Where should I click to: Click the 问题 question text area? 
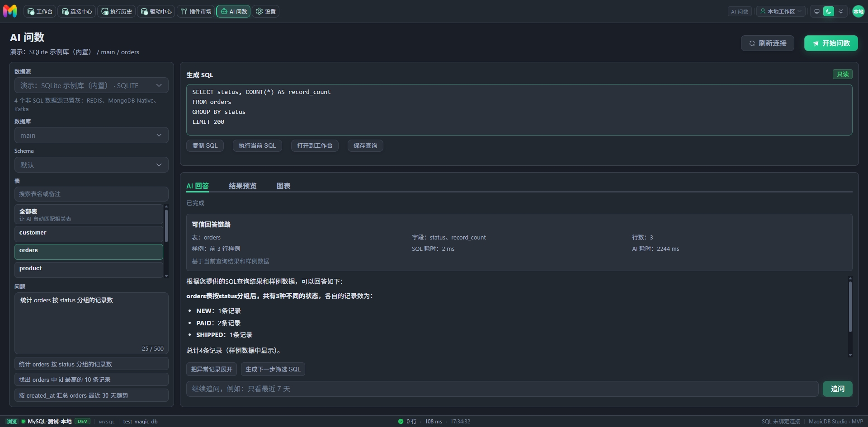click(x=91, y=323)
